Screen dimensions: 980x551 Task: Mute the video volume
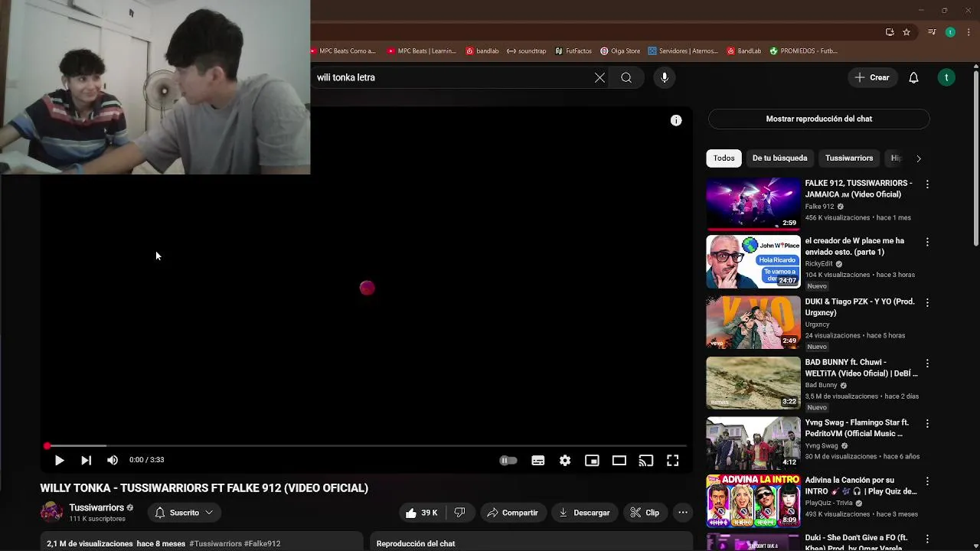113,460
